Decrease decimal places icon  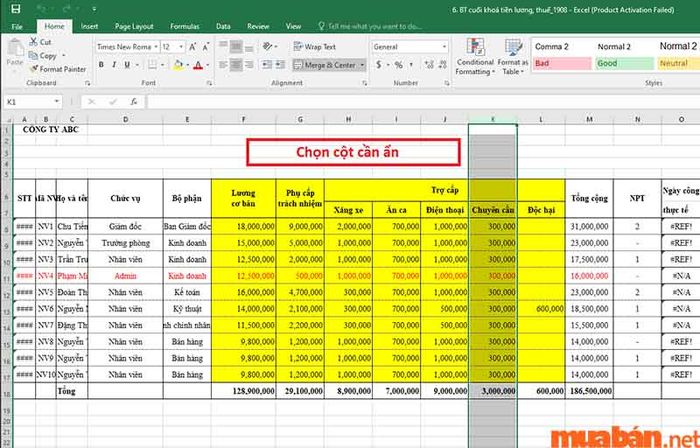pyautogui.click(x=443, y=65)
